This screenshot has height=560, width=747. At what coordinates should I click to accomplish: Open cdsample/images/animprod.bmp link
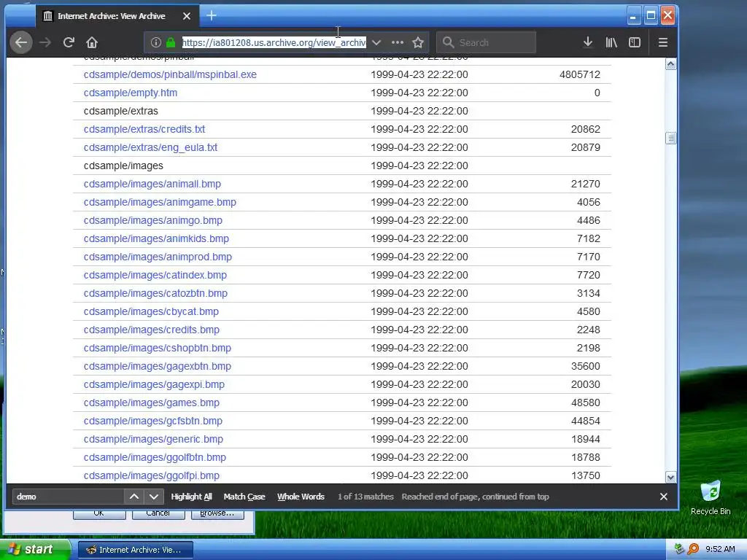tap(158, 257)
